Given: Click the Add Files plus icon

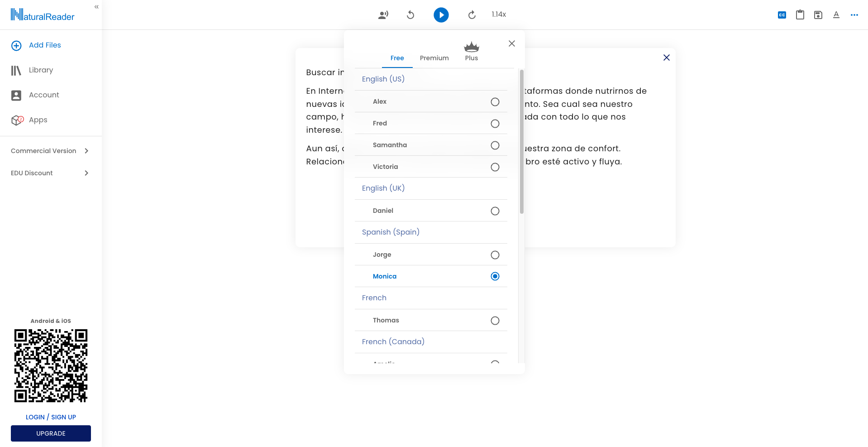Looking at the screenshot, I should tap(16, 45).
